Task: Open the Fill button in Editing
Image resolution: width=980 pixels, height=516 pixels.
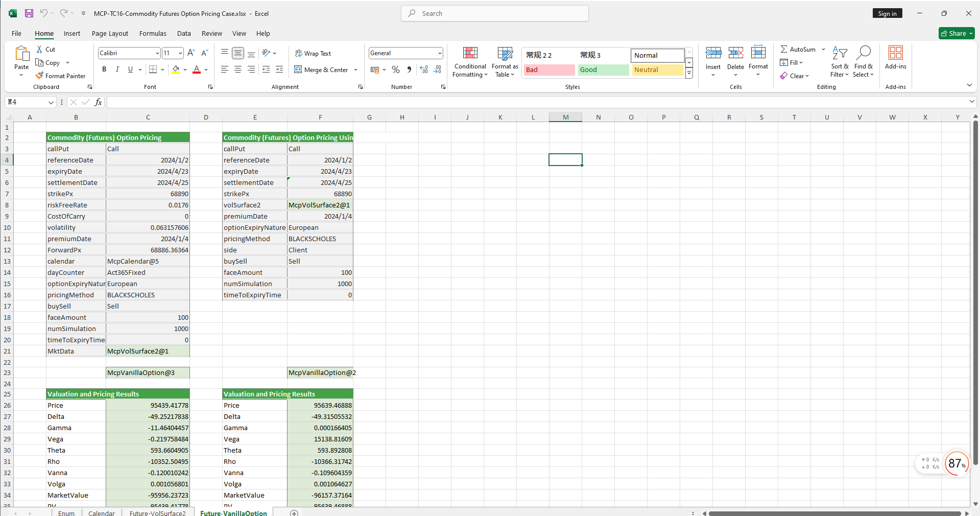Action: click(x=792, y=62)
